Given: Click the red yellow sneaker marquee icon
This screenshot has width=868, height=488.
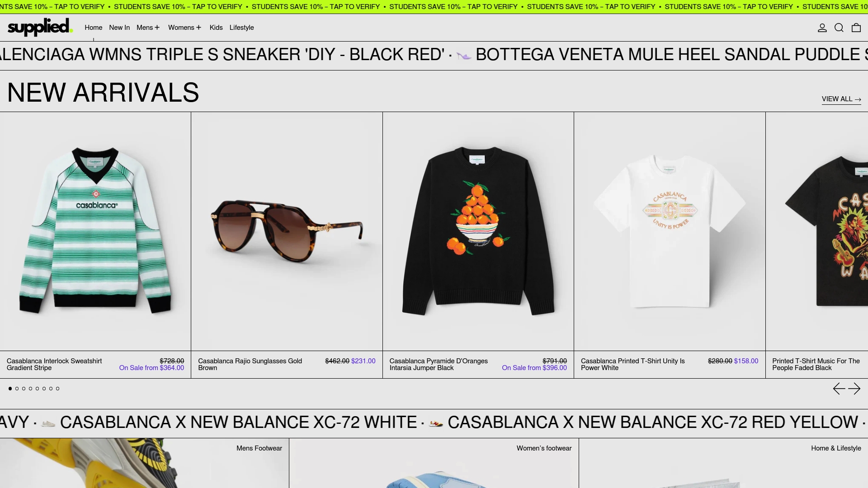Looking at the screenshot, I should 436,423.
